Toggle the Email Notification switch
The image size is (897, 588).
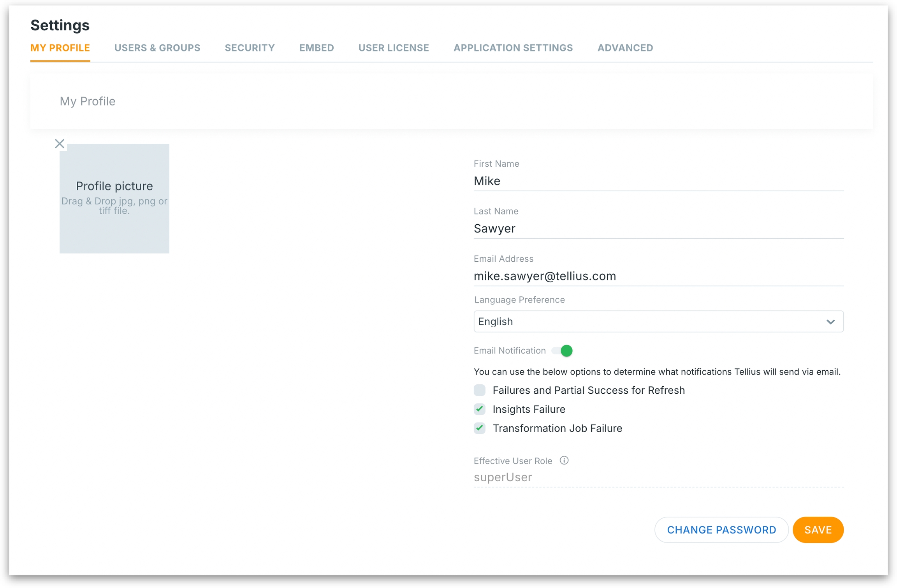coord(562,350)
